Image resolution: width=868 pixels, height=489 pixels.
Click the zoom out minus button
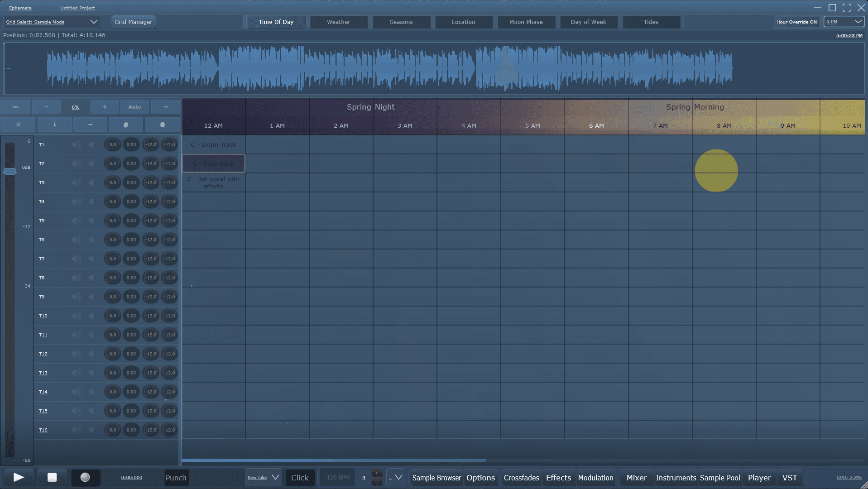tap(46, 107)
